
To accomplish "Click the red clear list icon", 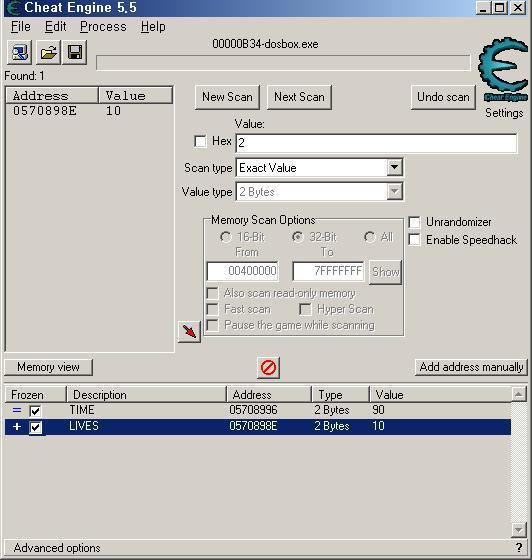I will (268, 367).
